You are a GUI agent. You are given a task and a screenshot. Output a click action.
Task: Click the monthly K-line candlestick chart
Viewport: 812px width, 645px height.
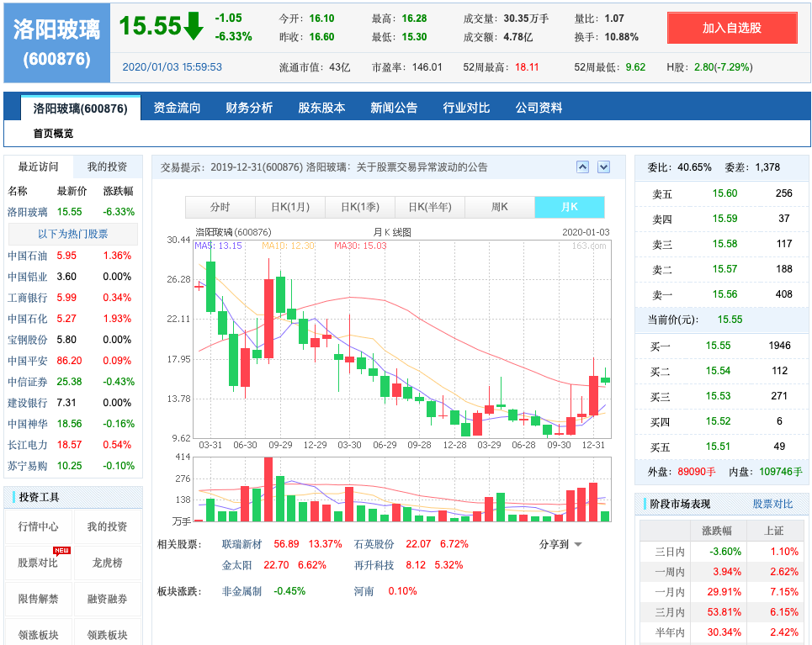[402, 339]
